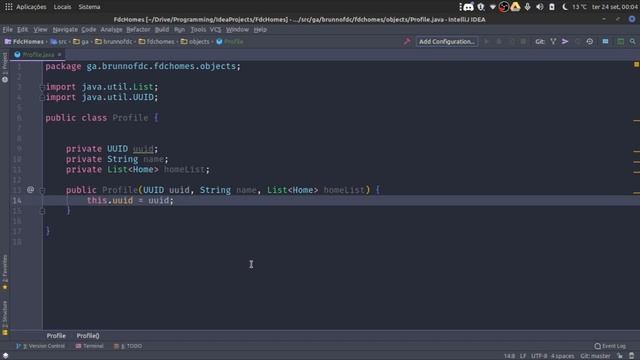Viewport: 640px width, 360px height.
Task: Click src folder in the breadcrumb
Action: [x=58, y=42]
